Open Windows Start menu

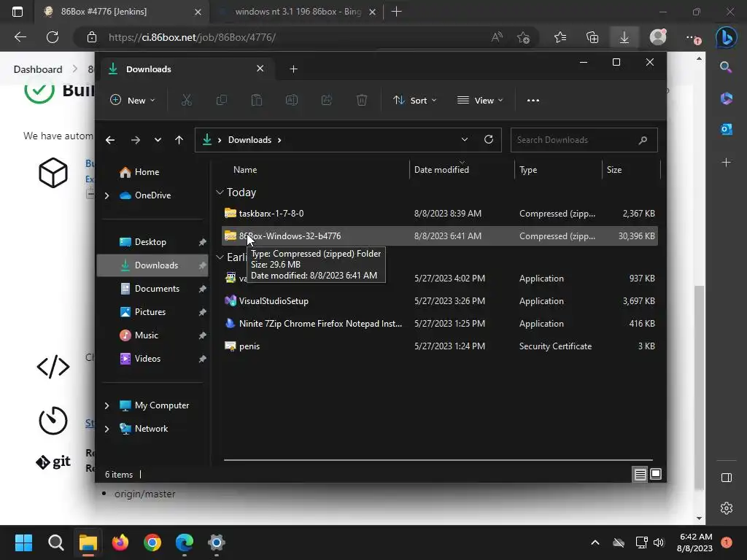pyautogui.click(x=23, y=542)
